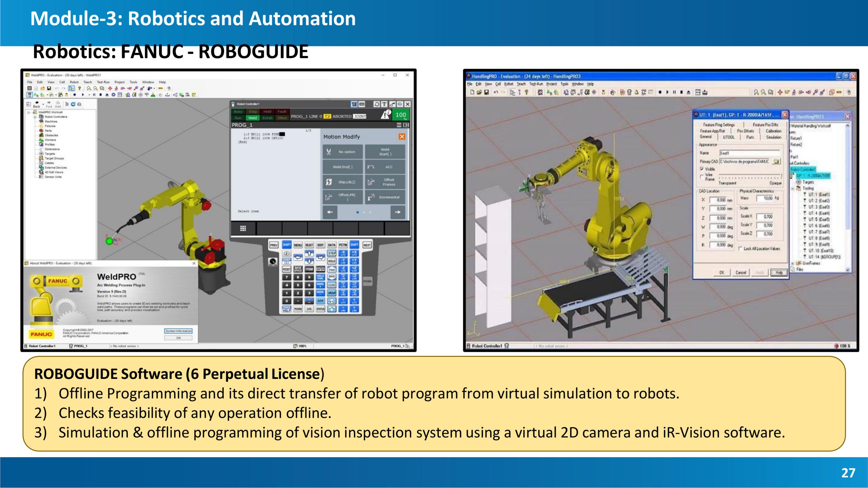868x488 pixels.
Task: Select the ACC option in Motion Modify
Action: (x=385, y=167)
